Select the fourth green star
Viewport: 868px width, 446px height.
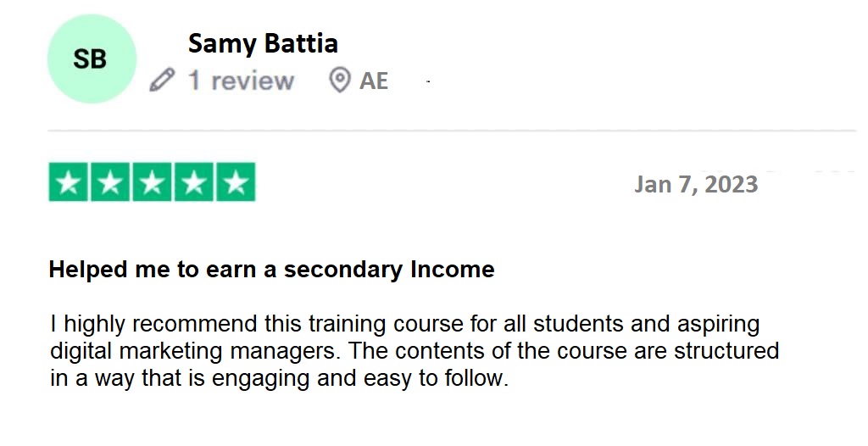tap(194, 182)
